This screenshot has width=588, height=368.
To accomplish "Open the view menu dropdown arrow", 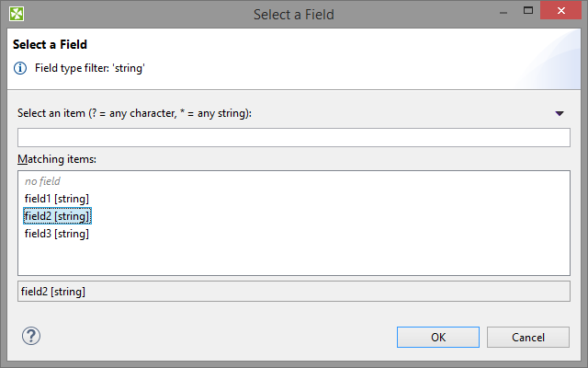I will [560, 113].
